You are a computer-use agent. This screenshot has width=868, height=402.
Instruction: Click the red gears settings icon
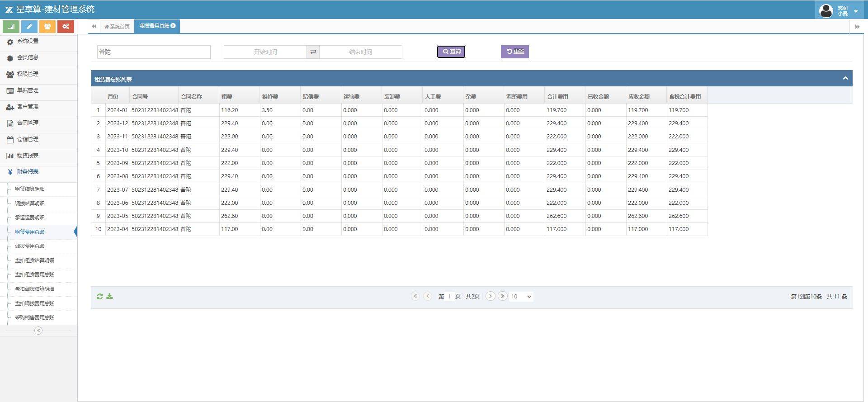point(66,27)
